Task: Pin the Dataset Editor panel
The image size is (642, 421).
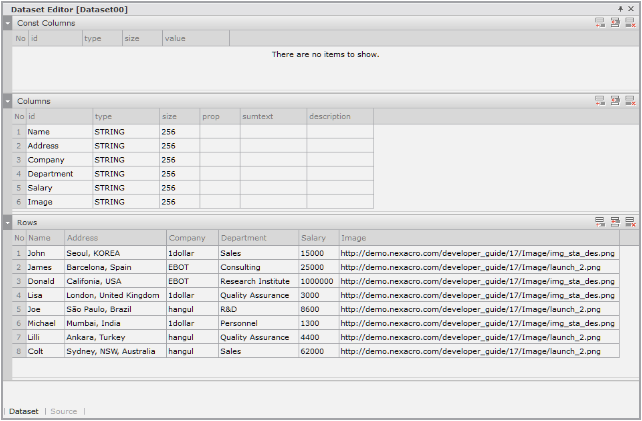Action: 620,8
